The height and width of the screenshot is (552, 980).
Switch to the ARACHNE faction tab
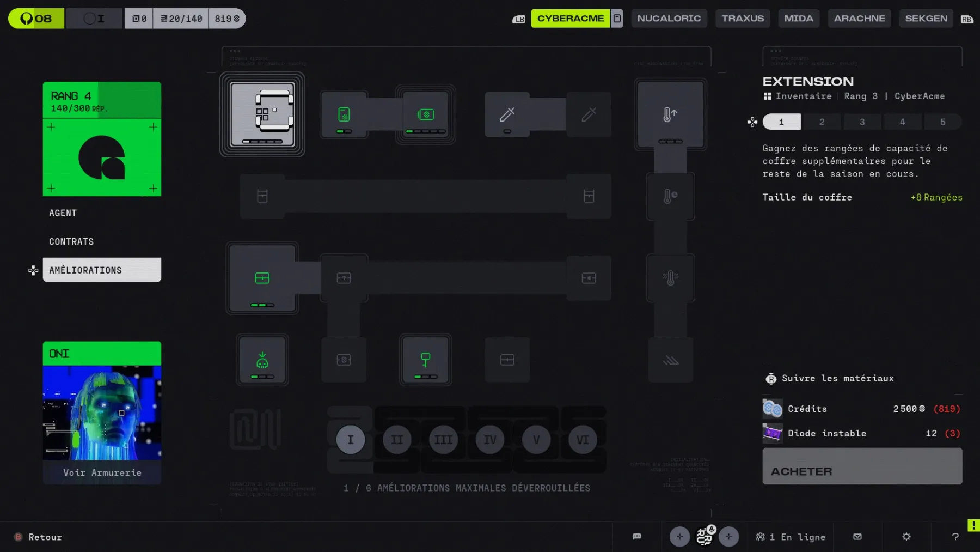(859, 19)
